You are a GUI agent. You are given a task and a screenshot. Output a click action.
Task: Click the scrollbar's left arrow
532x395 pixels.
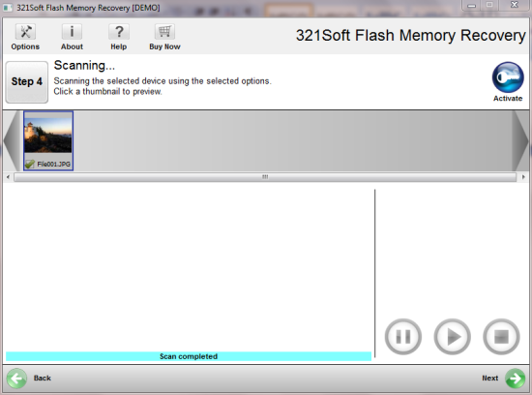coord(8,177)
